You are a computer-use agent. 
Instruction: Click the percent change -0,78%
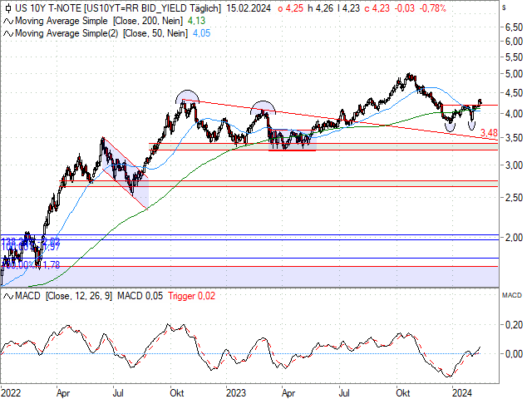click(432, 8)
